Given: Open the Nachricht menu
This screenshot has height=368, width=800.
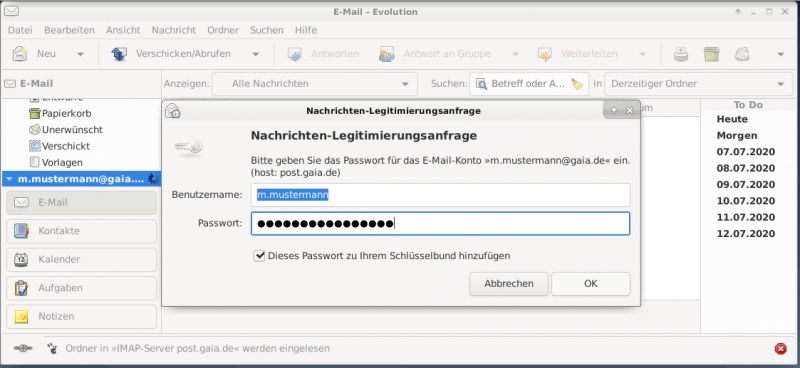Looking at the screenshot, I should 173,30.
